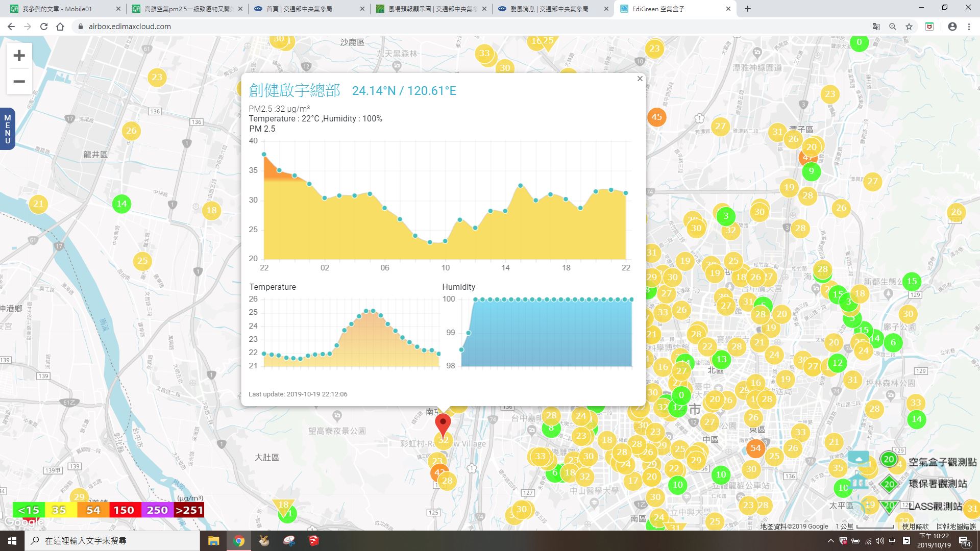980x551 pixels.
Task: Bookmark this page with star icon
Action: [x=909, y=27]
